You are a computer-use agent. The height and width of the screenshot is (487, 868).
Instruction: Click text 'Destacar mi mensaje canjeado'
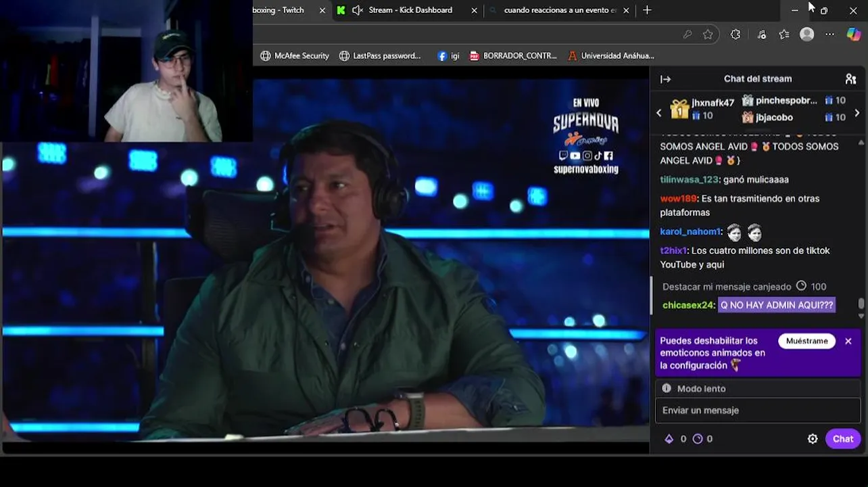[727, 287]
